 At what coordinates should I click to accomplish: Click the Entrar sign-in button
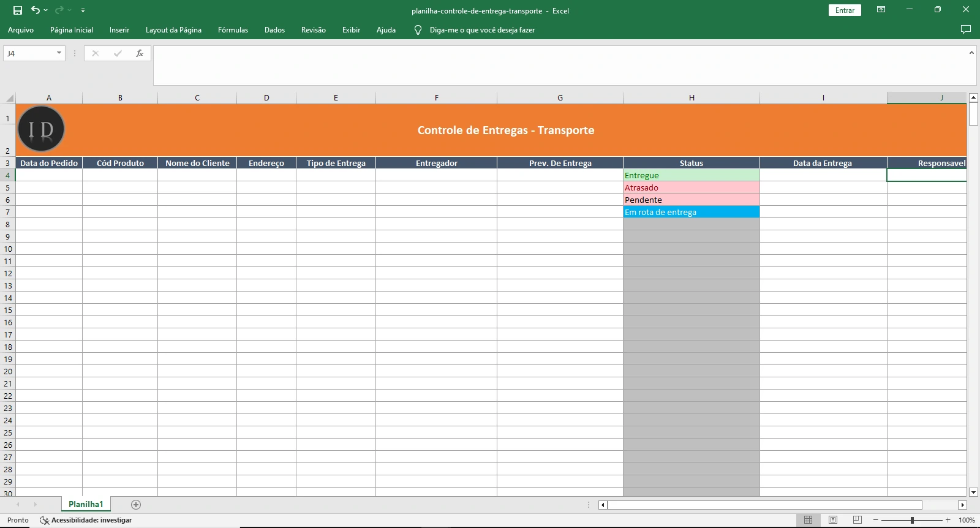[845, 10]
